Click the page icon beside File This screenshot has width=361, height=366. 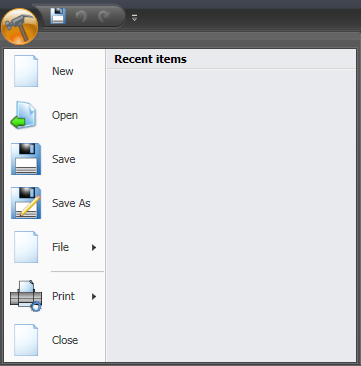[26, 247]
